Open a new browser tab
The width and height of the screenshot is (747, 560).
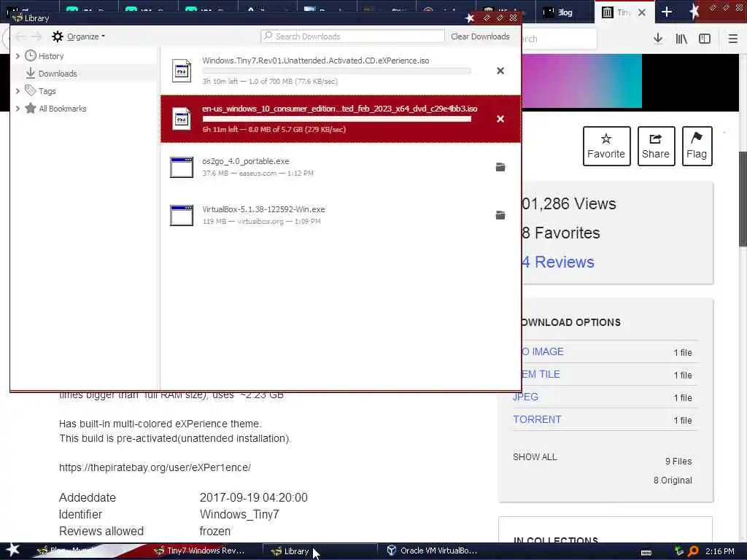667,12
